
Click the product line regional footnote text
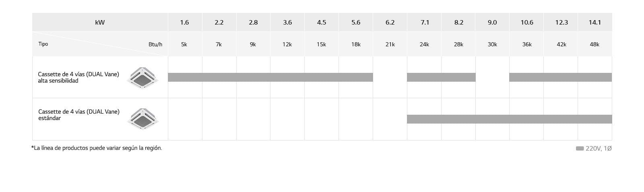[97, 148]
